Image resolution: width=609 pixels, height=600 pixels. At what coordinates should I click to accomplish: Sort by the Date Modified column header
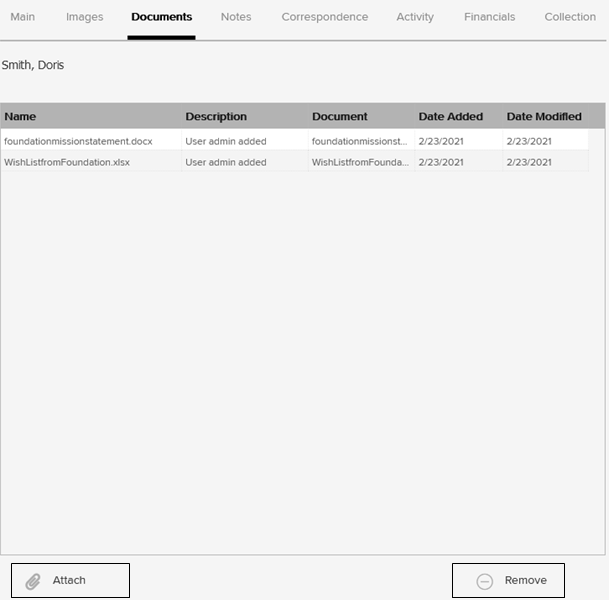(x=546, y=116)
